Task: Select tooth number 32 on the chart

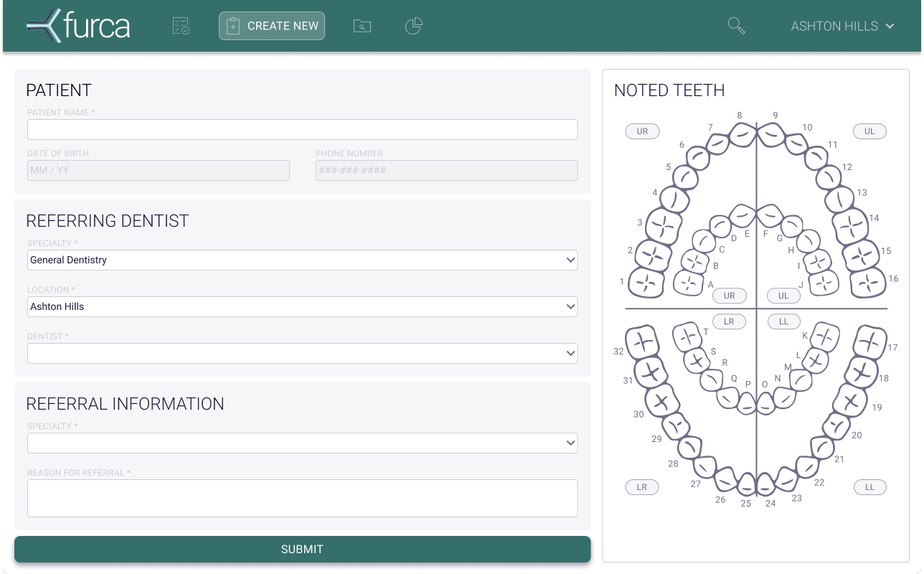Action: pyautogui.click(x=643, y=342)
